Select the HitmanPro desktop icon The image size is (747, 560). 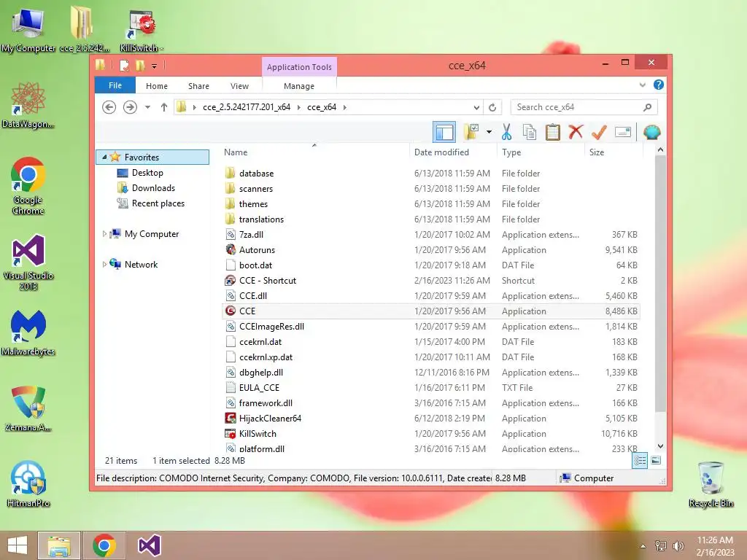[28, 484]
